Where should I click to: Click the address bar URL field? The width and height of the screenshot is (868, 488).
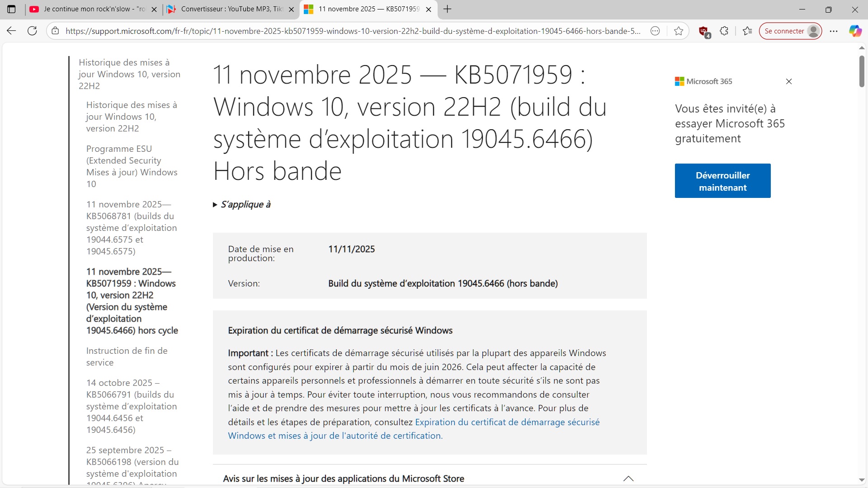tap(353, 31)
